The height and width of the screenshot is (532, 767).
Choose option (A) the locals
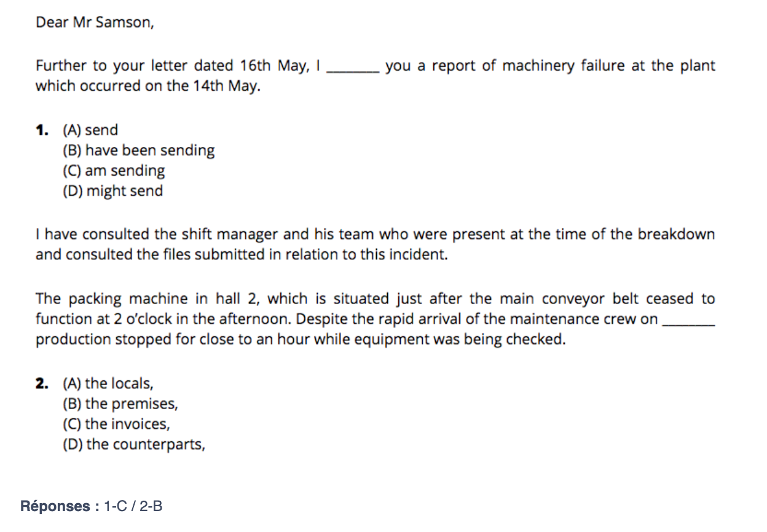[108, 384]
